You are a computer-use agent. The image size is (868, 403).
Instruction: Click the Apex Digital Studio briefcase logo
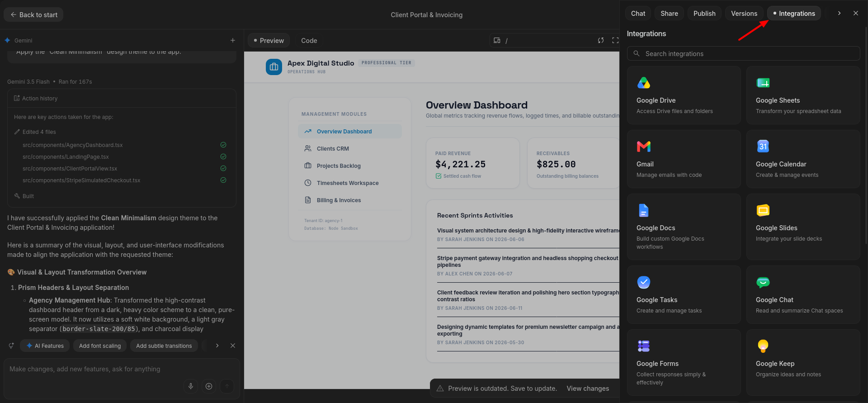274,67
